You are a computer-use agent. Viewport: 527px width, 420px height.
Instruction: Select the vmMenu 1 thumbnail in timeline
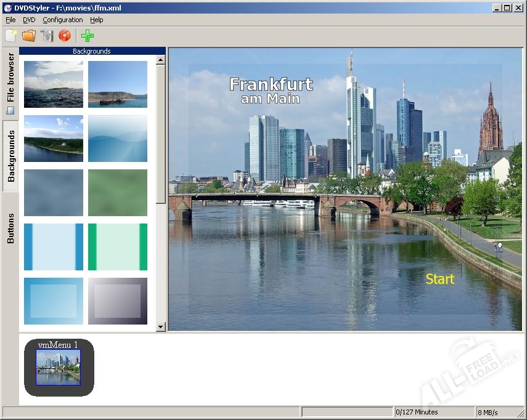coord(59,367)
